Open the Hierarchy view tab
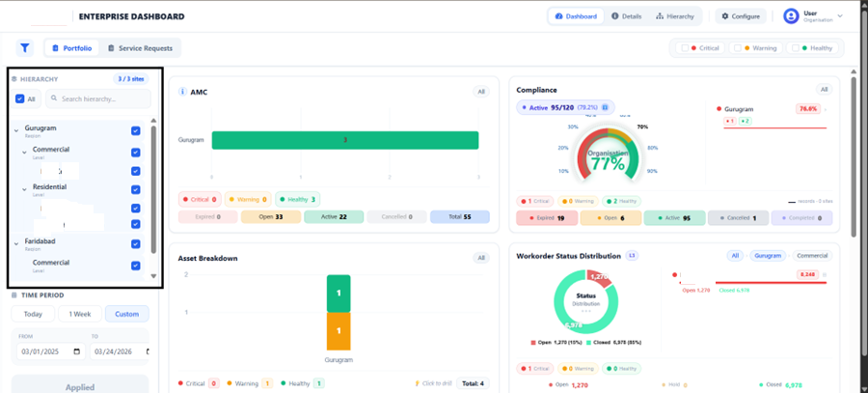This screenshot has width=868, height=393. pyautogui.click(x=674, y=16)
